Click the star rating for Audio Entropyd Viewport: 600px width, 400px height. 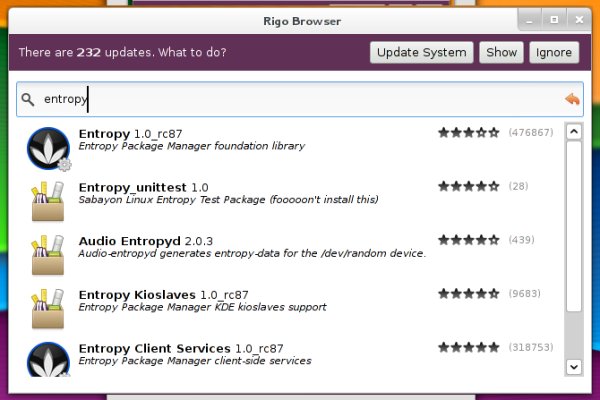468,240
